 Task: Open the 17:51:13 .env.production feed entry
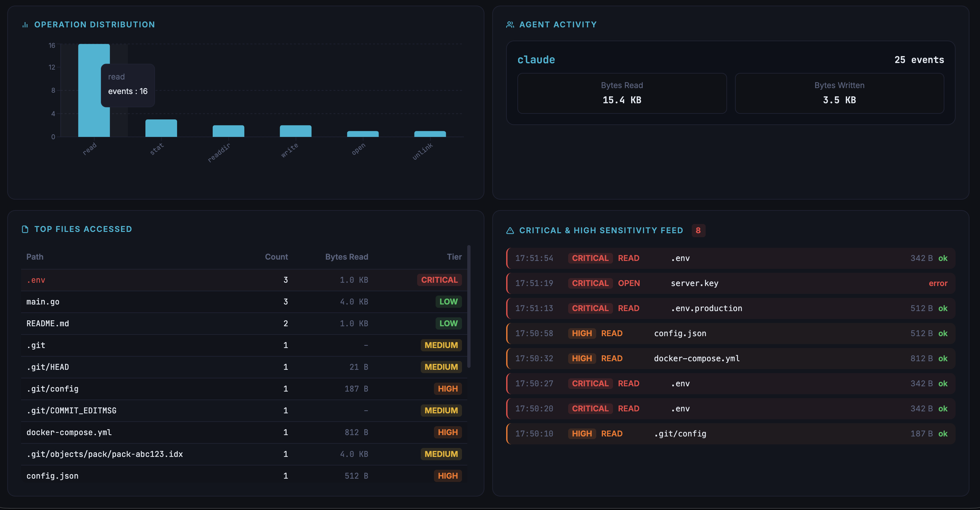731,308
